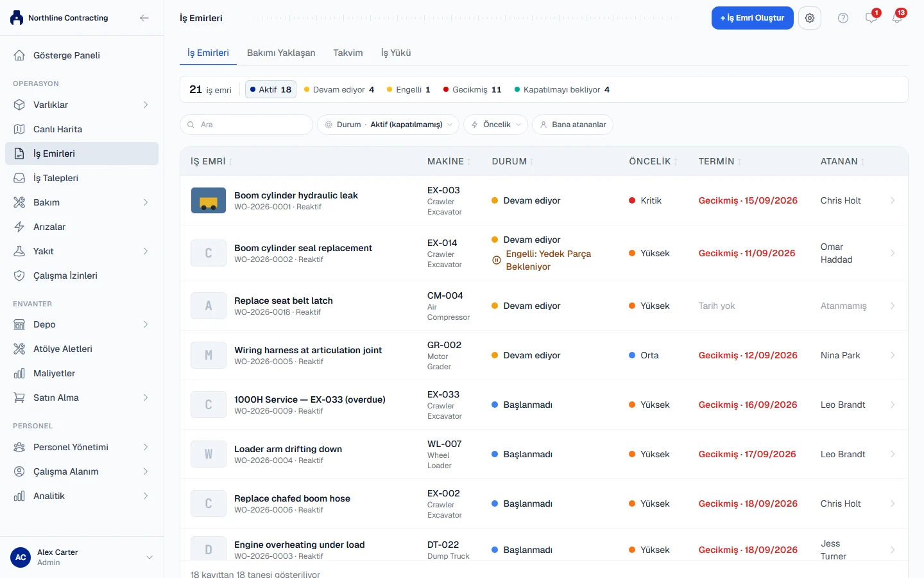Click the Northline Contracting logo

pyautogui.click(x=17, y=18)
